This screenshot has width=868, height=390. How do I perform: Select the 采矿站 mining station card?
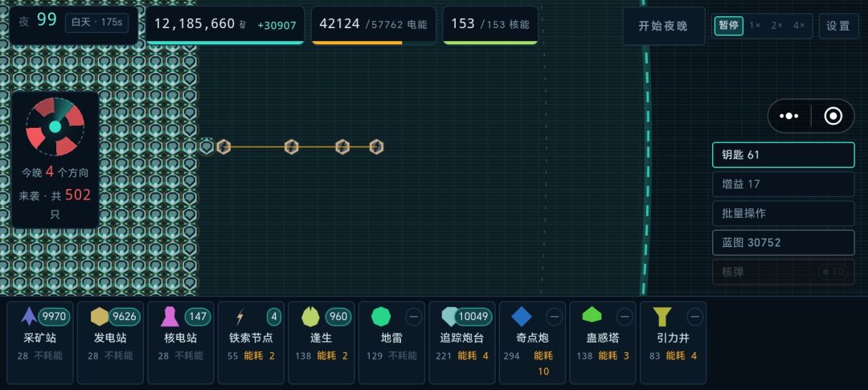[x=40, y=343]
